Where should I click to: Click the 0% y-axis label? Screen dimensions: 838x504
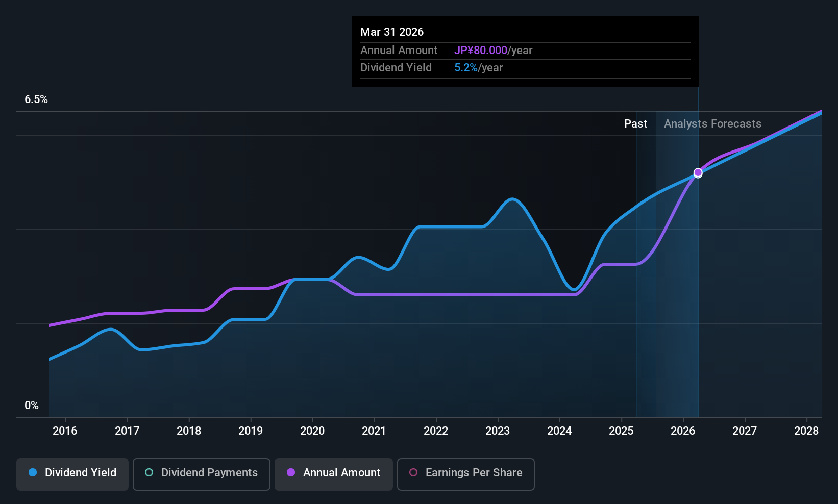(x=32, y=406)
